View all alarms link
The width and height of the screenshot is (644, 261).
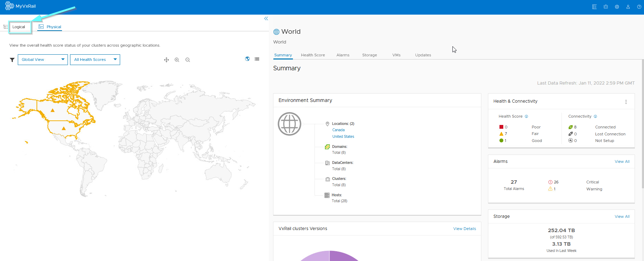pos(622,161)
